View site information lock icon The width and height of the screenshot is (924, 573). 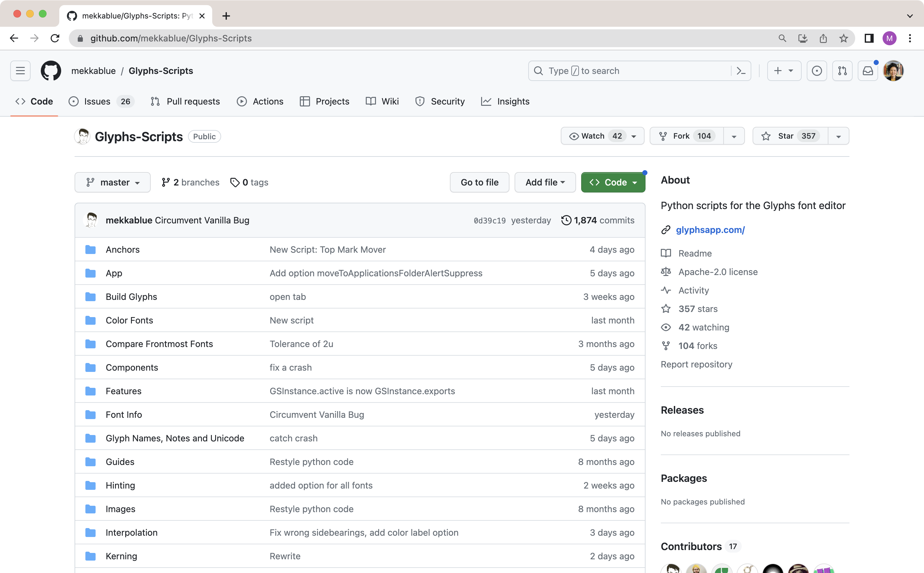pos(80,38)
